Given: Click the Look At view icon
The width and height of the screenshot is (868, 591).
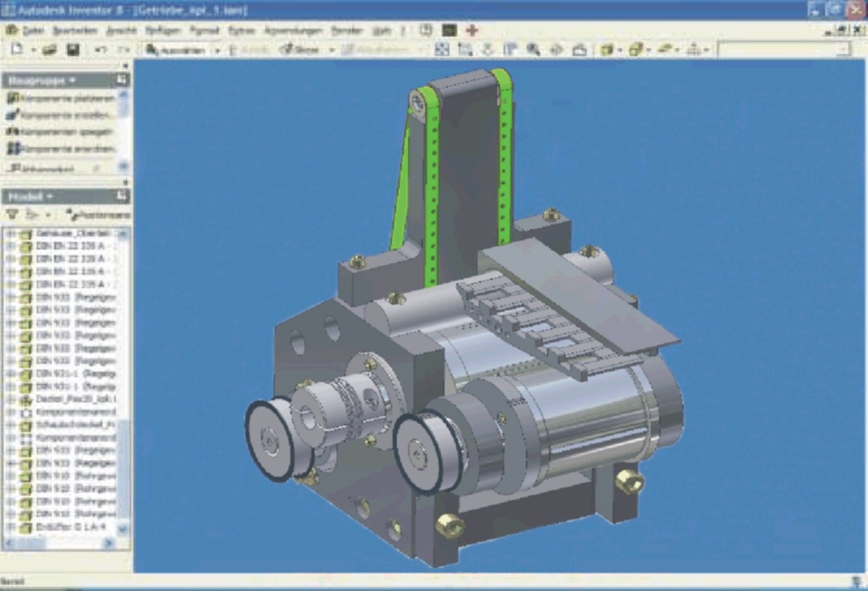Looking at the screenshot, I should 579,50.
